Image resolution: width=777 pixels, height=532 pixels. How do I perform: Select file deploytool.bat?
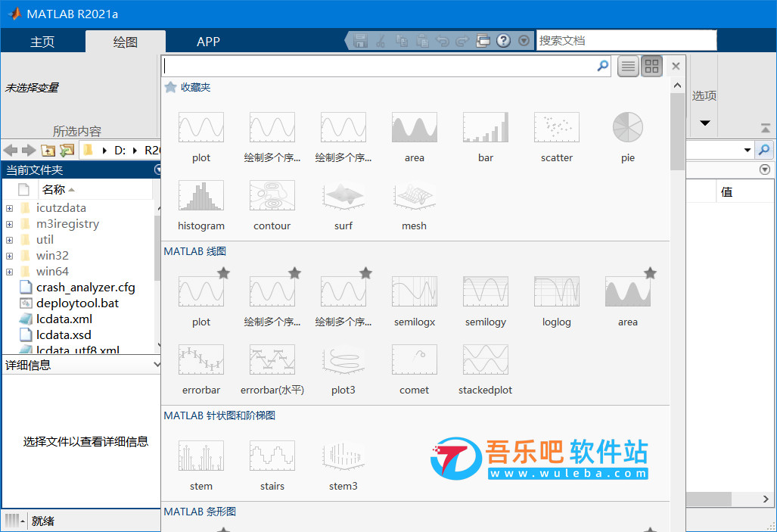77,303
